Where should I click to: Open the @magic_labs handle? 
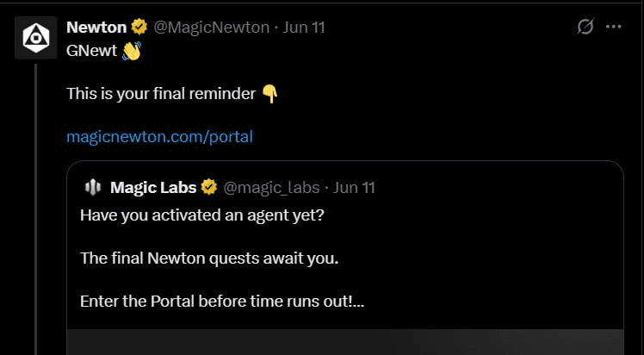click(271, 188)
